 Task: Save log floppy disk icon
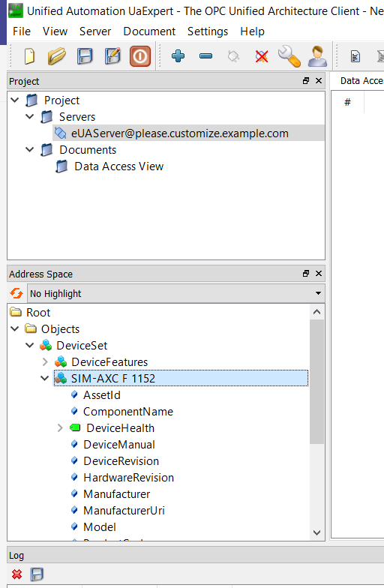tap(37, 574)
